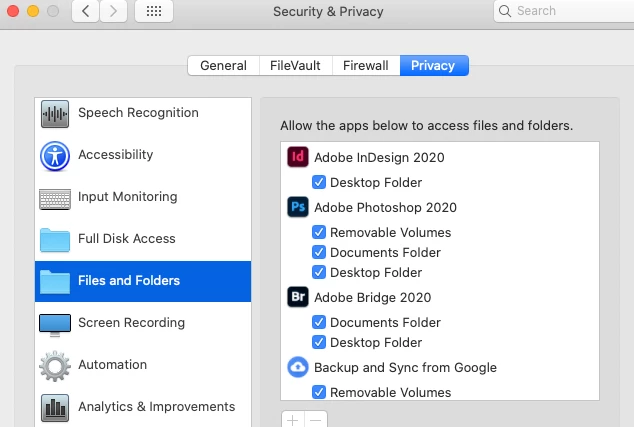Click the minus button below the apps list
The image size is (634, 427).
[x=316, y=420]
